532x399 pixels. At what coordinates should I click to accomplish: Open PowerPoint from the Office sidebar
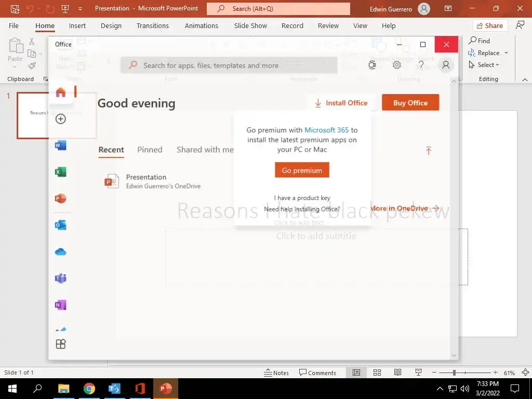pos(60,198)
